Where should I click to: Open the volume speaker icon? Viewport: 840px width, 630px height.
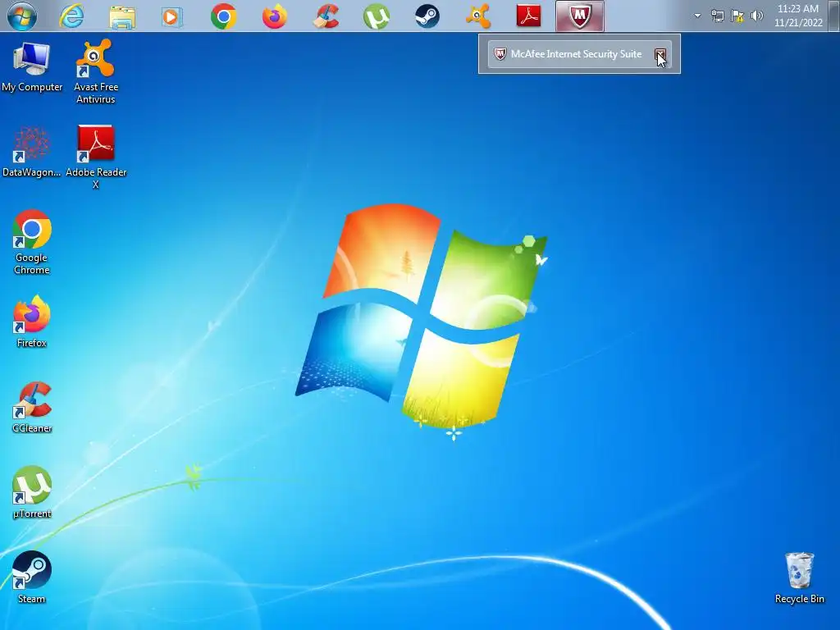756,16
